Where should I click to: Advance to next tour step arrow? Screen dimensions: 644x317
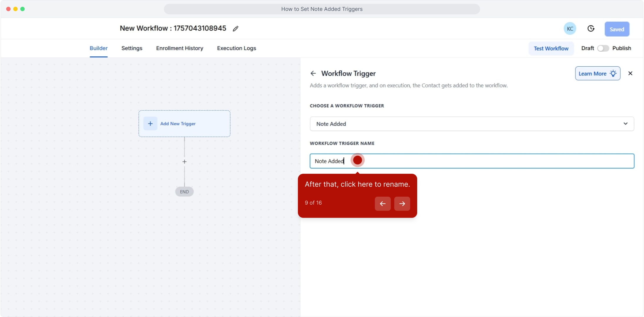point(402,204)
